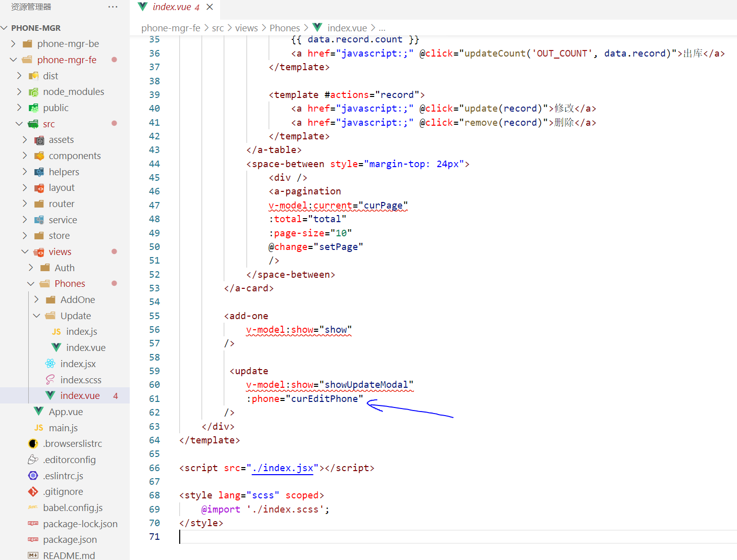Image resolution: width=737 pixels, height=560 pixels.
Task: Click the a-pagination tag on line 46
Action: coord(308,191)
